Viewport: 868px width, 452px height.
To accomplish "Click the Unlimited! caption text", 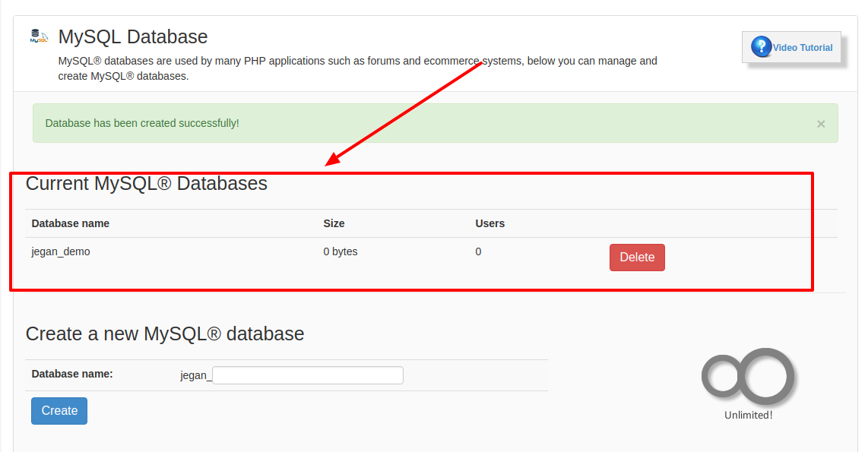I will 749,415.
